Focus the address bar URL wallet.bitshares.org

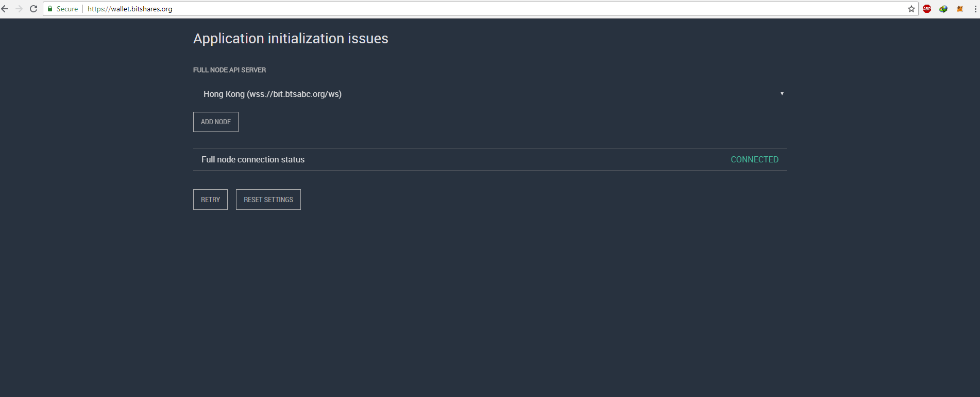pyautogui.click(x=130, y=9)
